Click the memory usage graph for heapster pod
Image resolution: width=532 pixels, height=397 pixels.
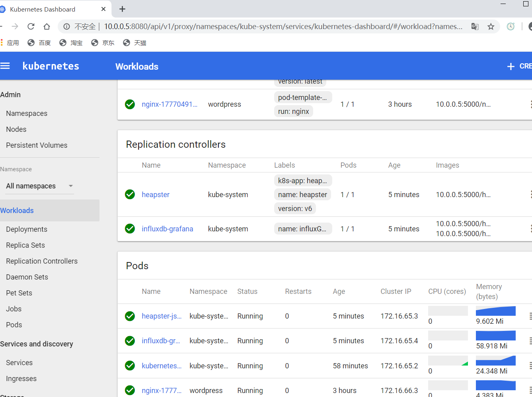coord(495,311)
